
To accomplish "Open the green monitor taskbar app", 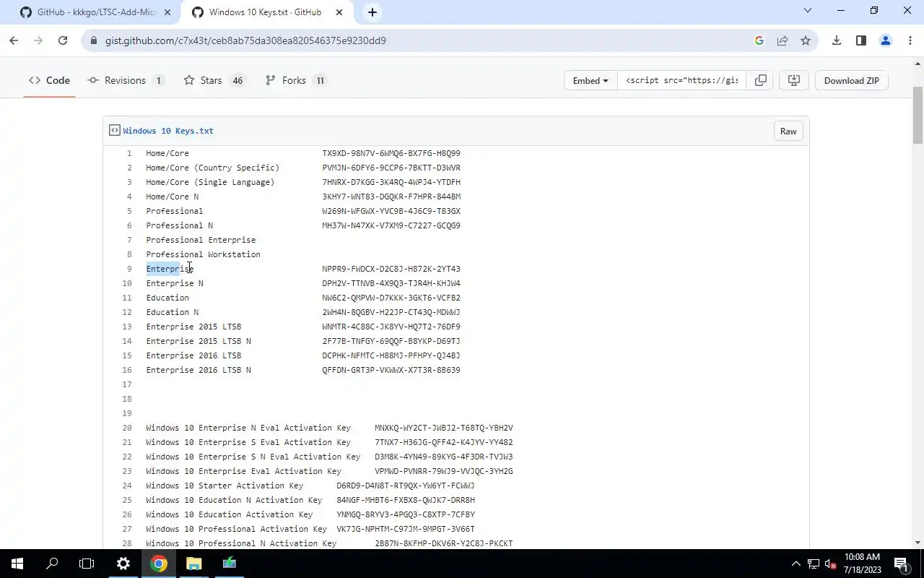I will pos(230,564).
